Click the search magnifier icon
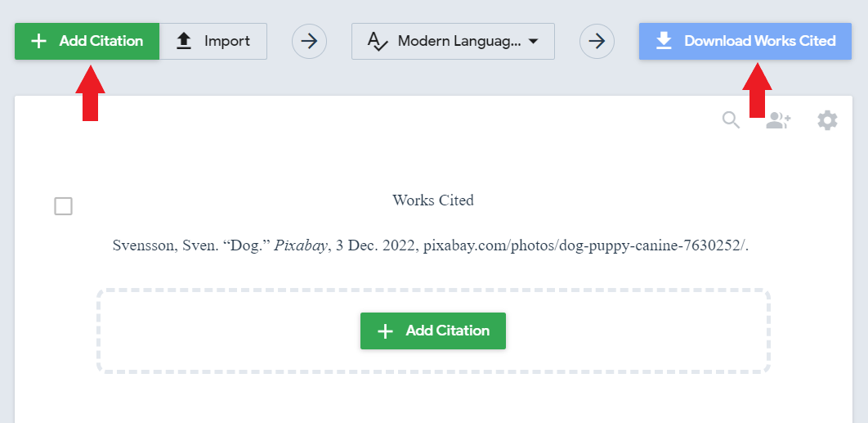The width and height of the screenshot is (868, 423). (x=732, y=119)
